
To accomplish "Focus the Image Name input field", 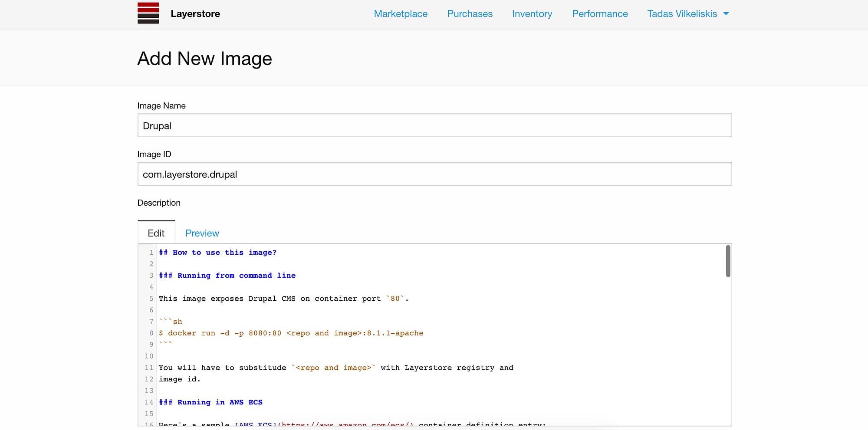I will click(434, 126).
